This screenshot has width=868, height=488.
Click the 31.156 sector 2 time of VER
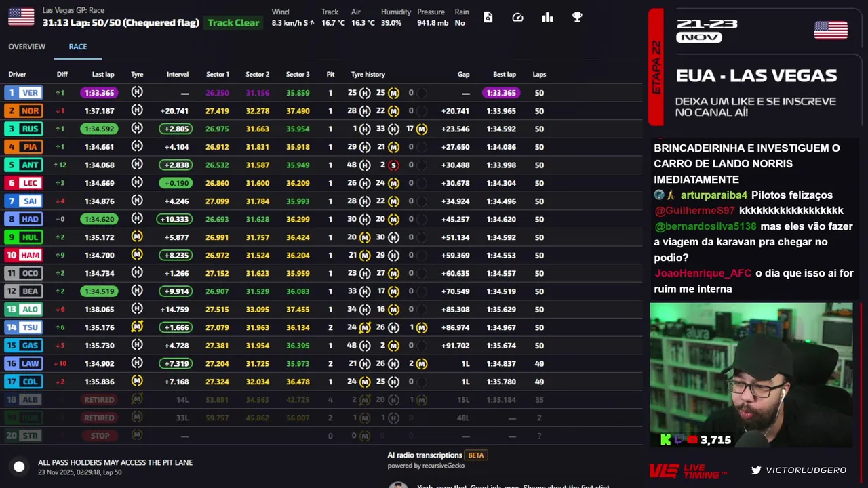pyautogui.click(x=258, y=93)
